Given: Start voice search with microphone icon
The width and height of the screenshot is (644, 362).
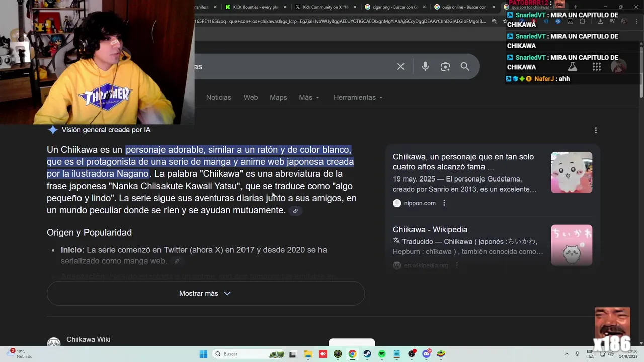Looking at the screenshot, I should pos(425,67).
